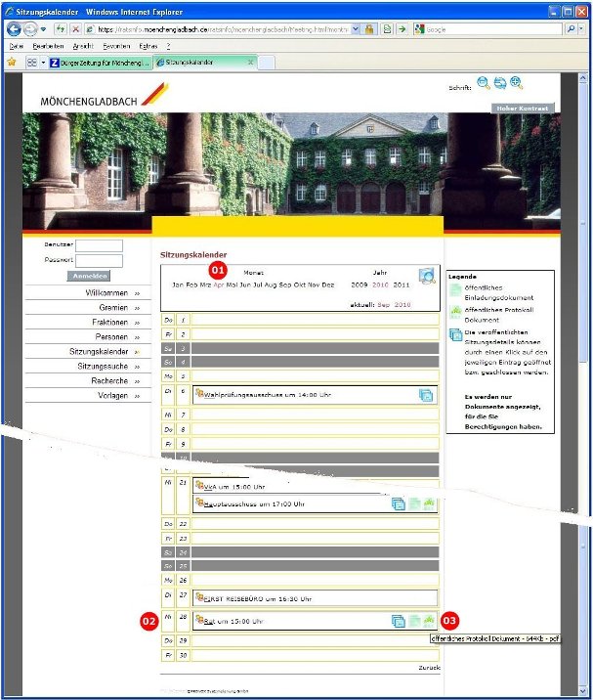
Task: Click the Hoher Kontrast button
Action: [523, 109]
